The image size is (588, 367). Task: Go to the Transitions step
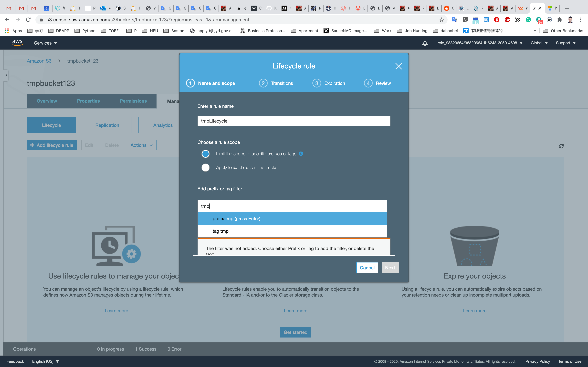[x=276, y=83]
